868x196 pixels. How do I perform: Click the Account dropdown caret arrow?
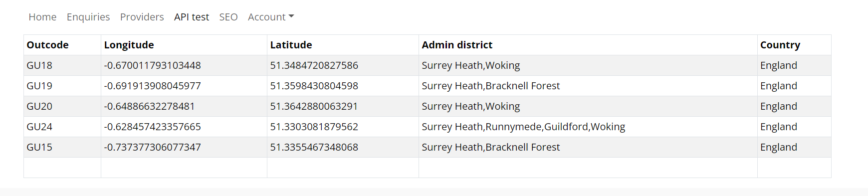(x=291, y=16)
